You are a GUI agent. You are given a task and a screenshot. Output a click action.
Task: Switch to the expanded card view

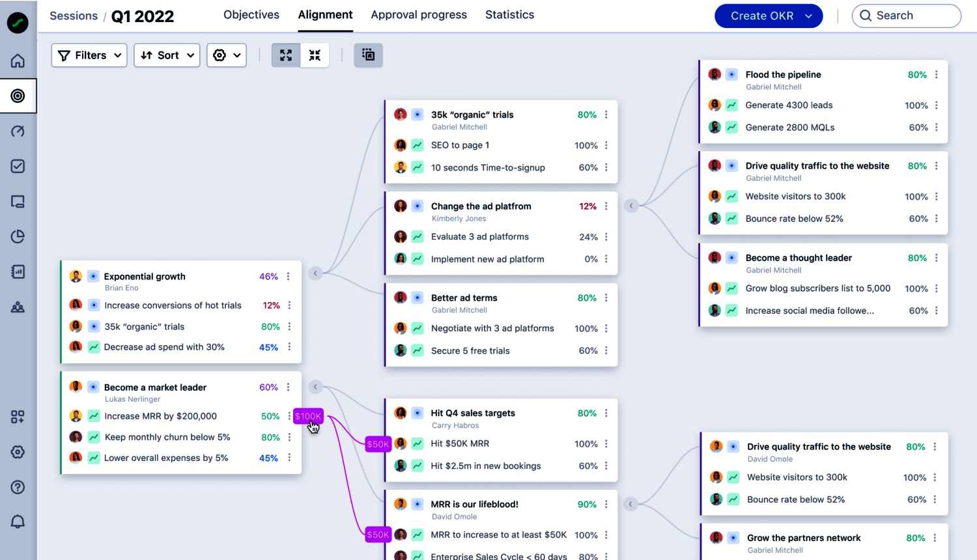coord(285,55)
